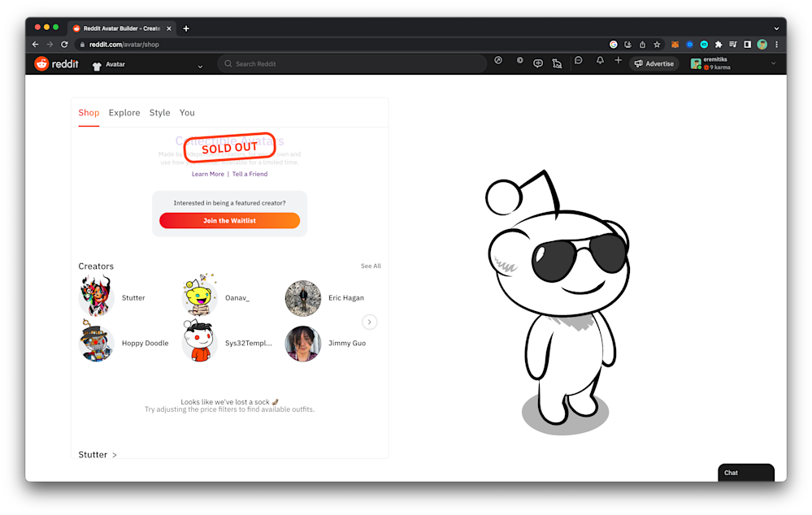Click the Reddit logo home icon

(x=42, y=63)
